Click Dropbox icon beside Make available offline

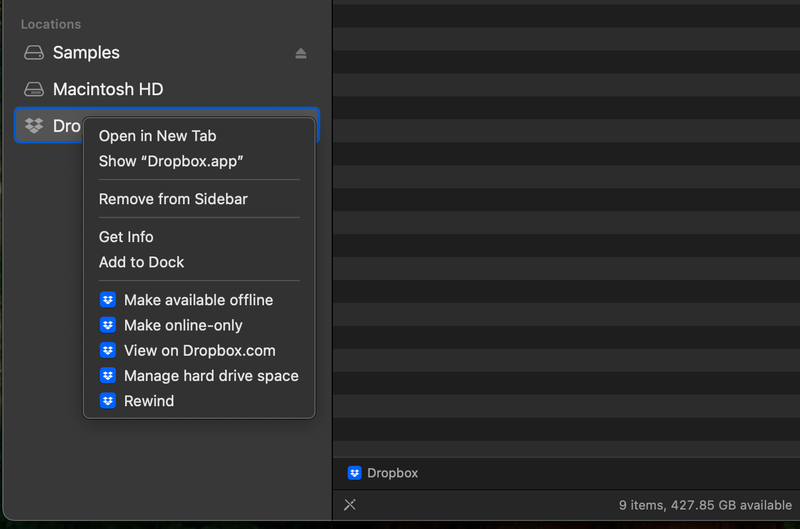point(108,300)
